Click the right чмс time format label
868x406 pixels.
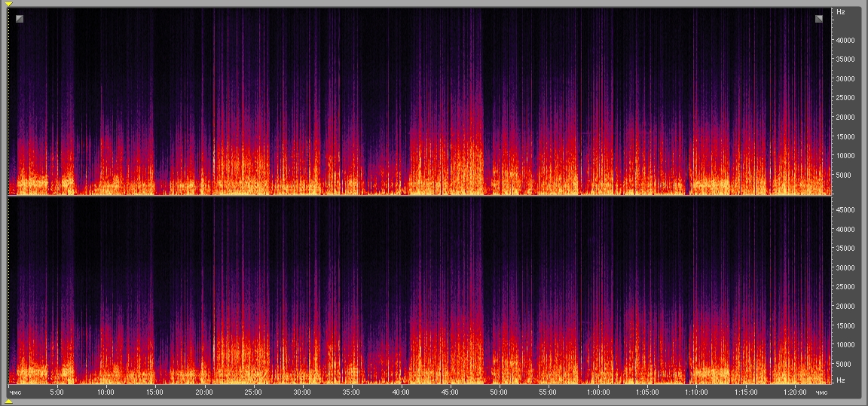click(822, 392)
